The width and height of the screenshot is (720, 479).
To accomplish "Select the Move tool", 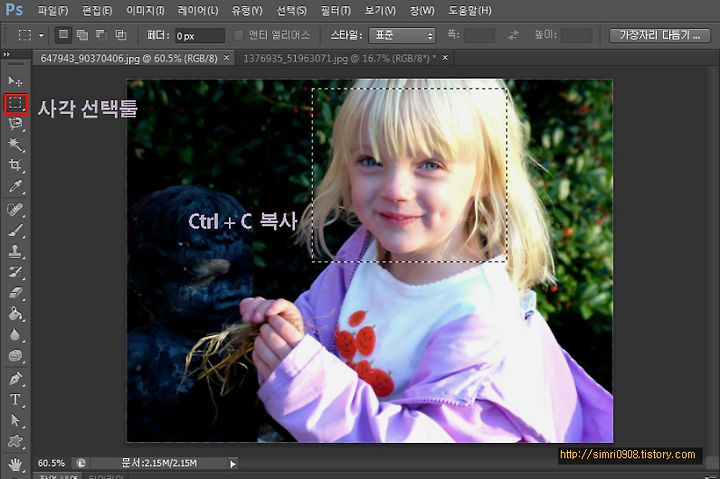I will [x=15, y=81].
